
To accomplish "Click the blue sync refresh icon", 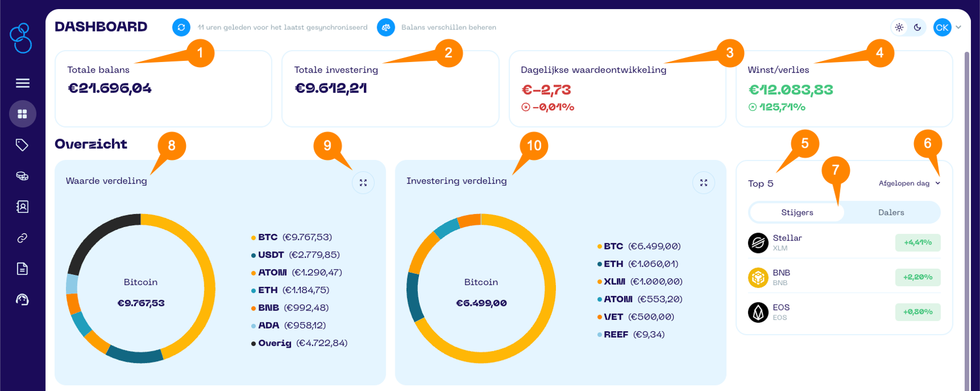I will [x=181, y=27].
